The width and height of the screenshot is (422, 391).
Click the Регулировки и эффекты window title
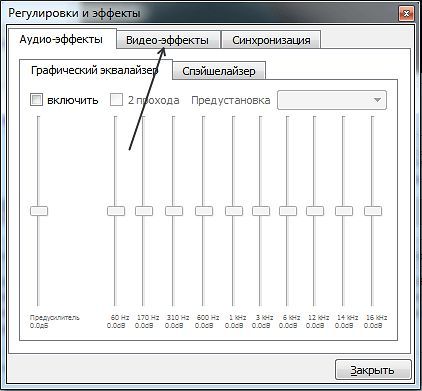tap(74, 13)
